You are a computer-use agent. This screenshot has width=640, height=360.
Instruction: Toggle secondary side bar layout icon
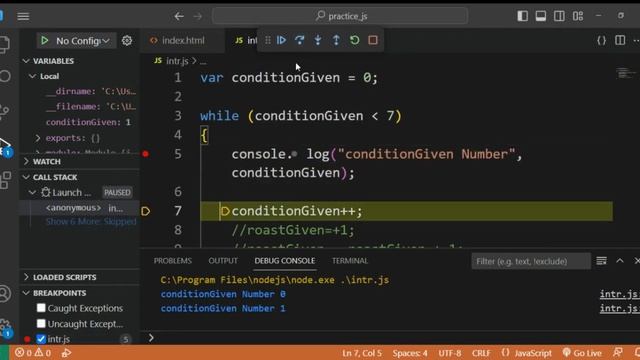pyautogui.click(x=559, y=16)
